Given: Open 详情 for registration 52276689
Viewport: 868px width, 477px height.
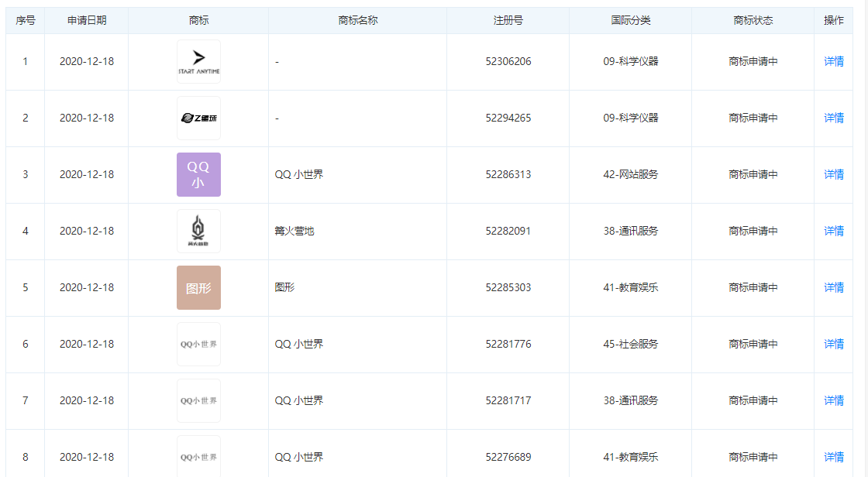Looking at the screenshot, I should [x=834, y=457].
